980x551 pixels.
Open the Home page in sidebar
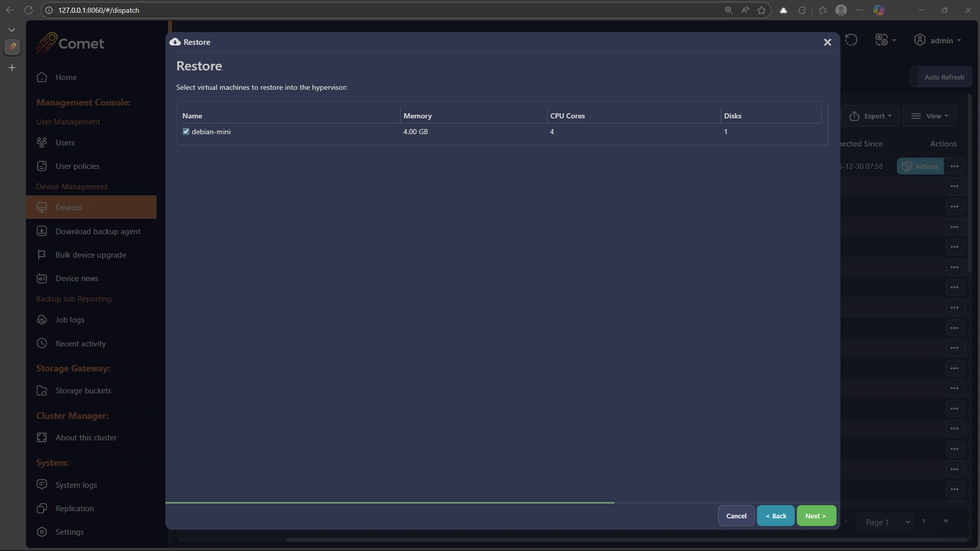66,78
